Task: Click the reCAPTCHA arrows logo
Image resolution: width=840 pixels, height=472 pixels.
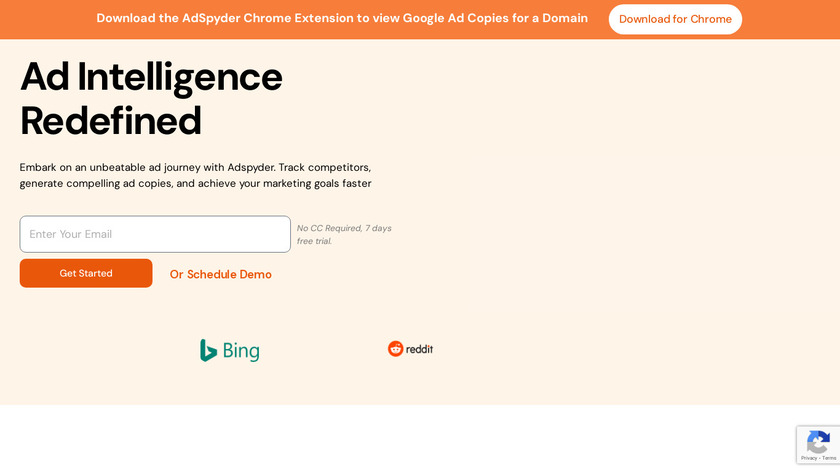Action: click(818, 442)
